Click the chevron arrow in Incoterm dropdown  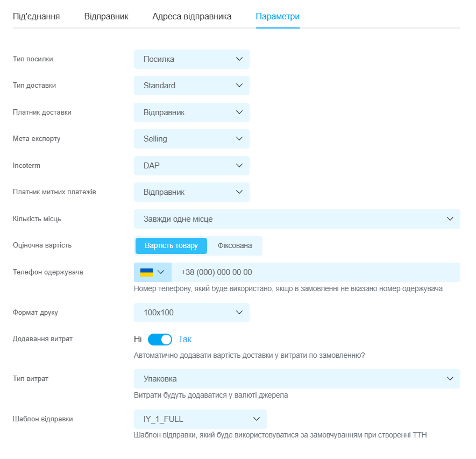tap(239, 166)
